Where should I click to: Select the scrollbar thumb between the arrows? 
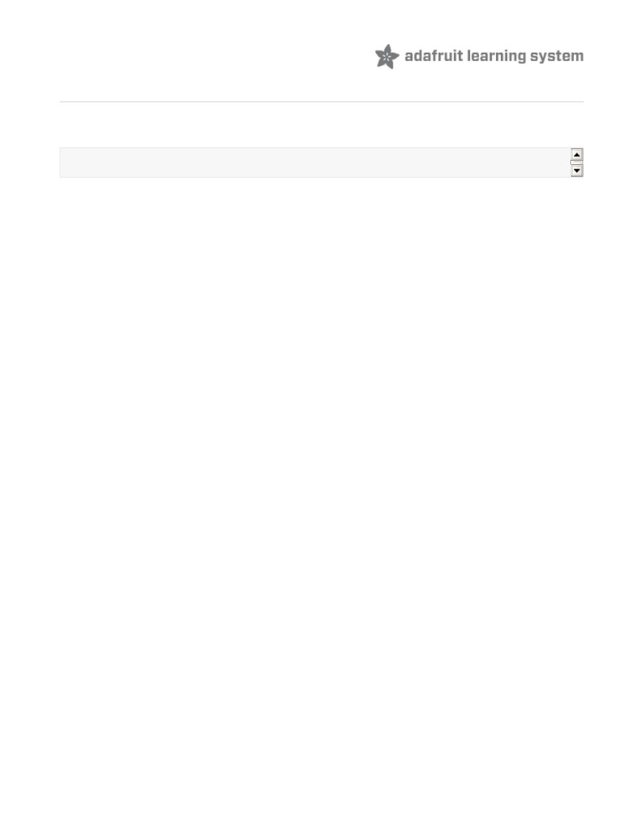pos(577,162)
